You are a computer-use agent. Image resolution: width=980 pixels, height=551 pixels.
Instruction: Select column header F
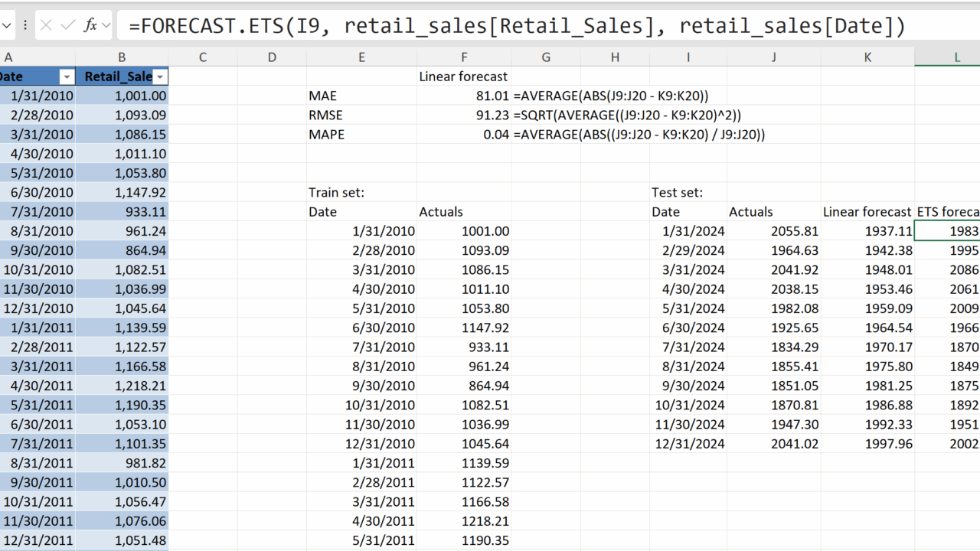(464, 57)
